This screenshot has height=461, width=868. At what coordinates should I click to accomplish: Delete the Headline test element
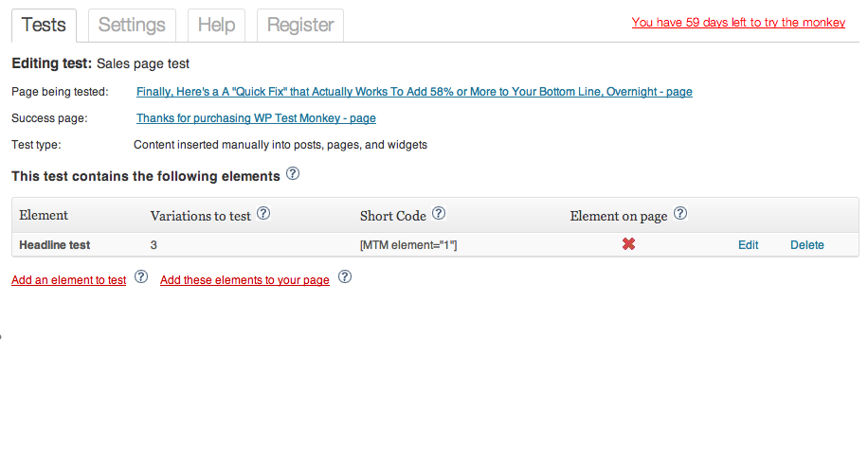point(807,245)
